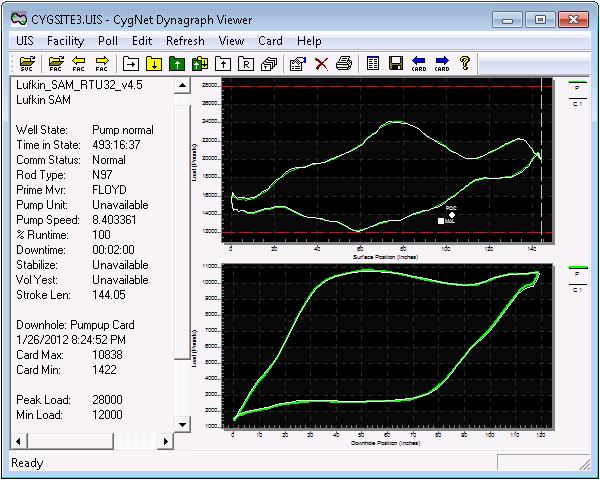Click the '144.05' stroke length value
This screenshot has width=600, height=480.
(109, 295)
